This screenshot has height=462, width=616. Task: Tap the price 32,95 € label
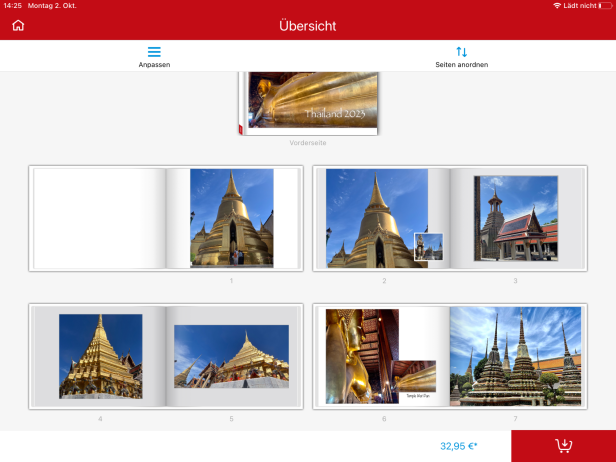pos(458,446)
